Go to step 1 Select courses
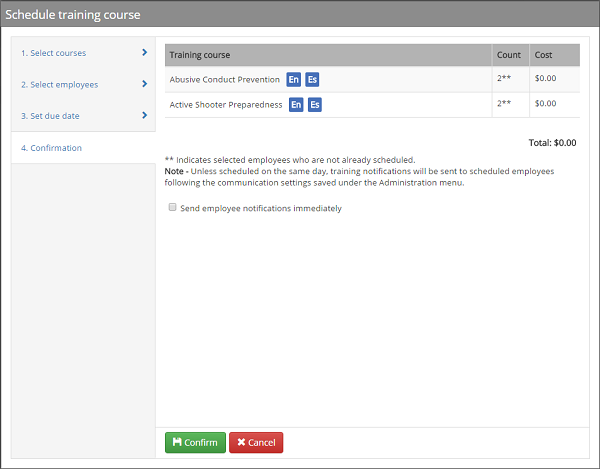 54,53
